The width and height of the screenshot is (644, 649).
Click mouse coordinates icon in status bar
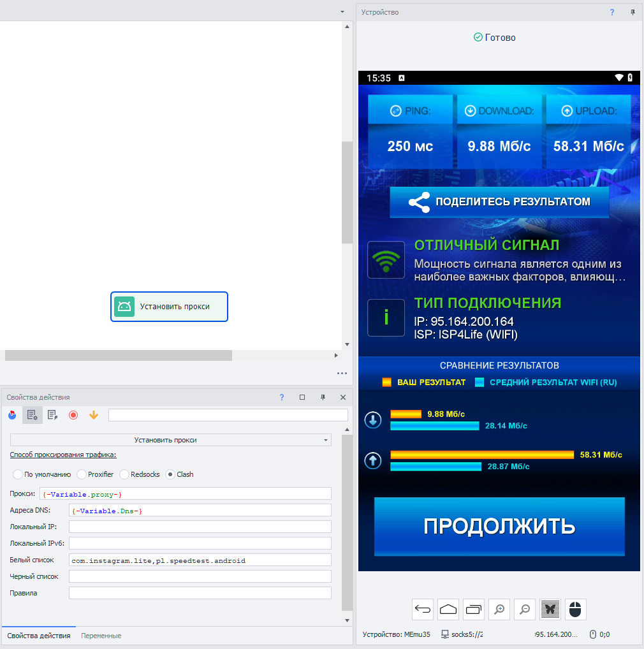pos(593,634)
